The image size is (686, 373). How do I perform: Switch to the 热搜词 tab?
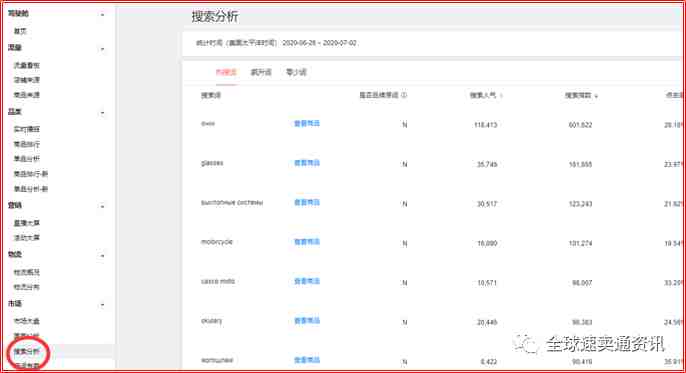tap(226, 72)
